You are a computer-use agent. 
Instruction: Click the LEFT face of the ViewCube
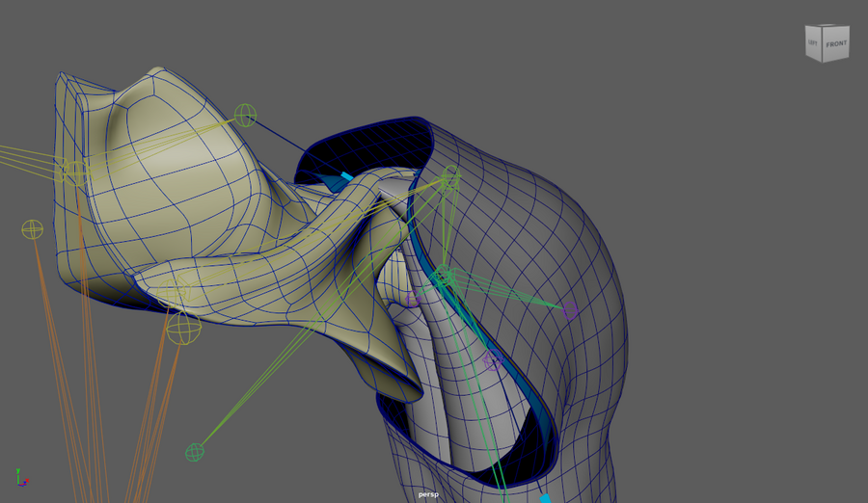(813, 43)
